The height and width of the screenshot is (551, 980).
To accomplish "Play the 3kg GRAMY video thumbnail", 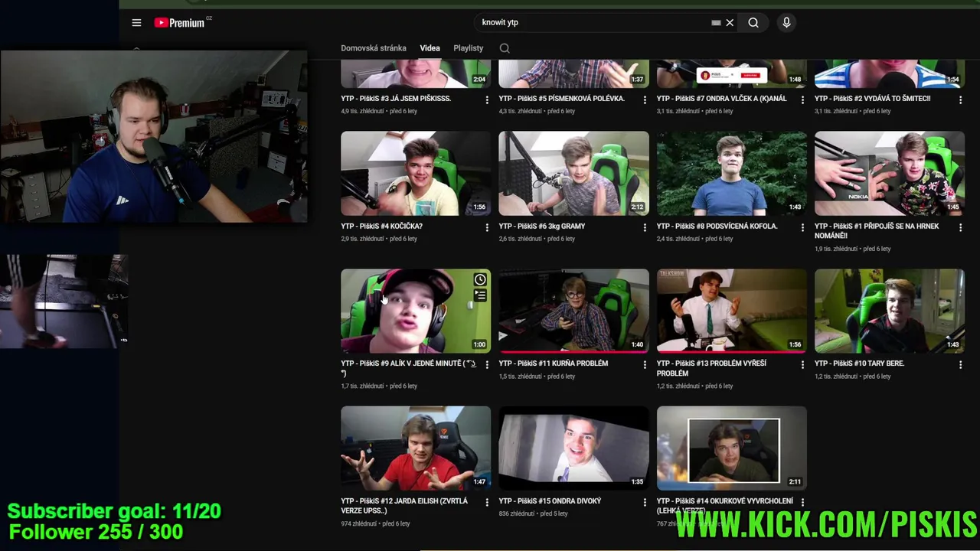I will pyautogui.click(x=573, y=173).
